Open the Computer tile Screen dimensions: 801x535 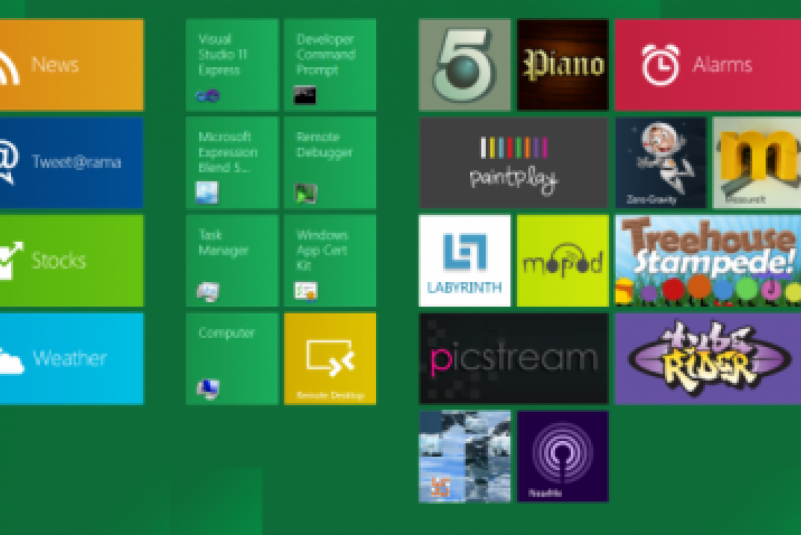[x=232, y=359]
